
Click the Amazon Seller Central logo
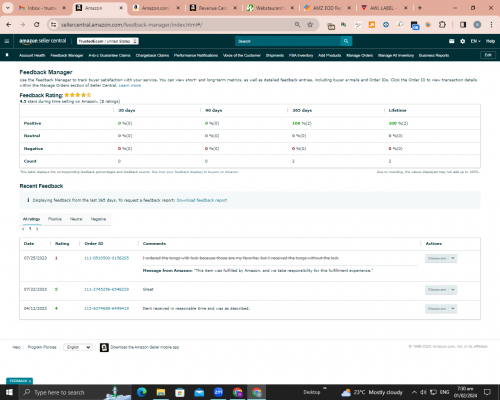(x=43, y=41)
